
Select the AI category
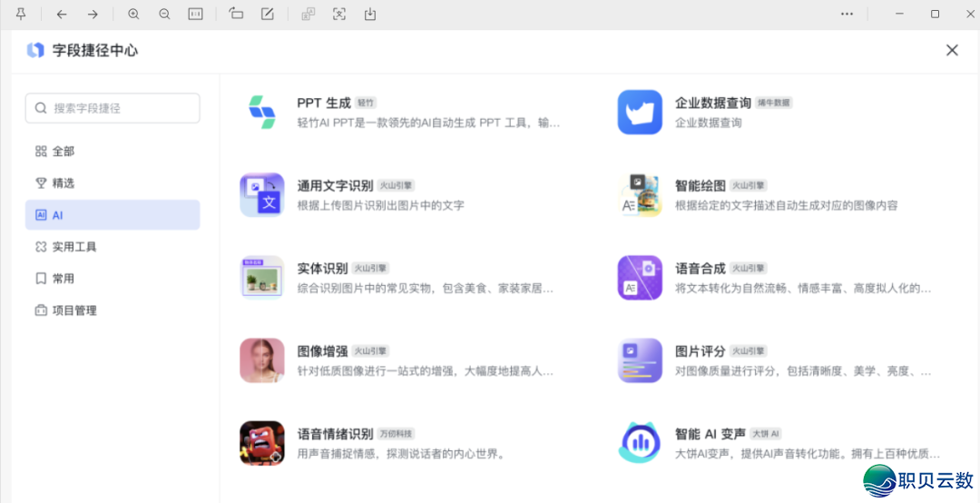click(x=113, y=215)
